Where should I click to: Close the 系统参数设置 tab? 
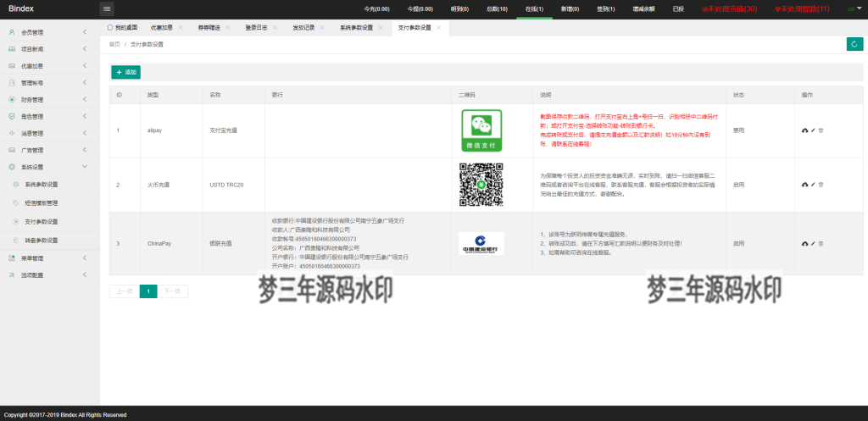tap(381, 28)
